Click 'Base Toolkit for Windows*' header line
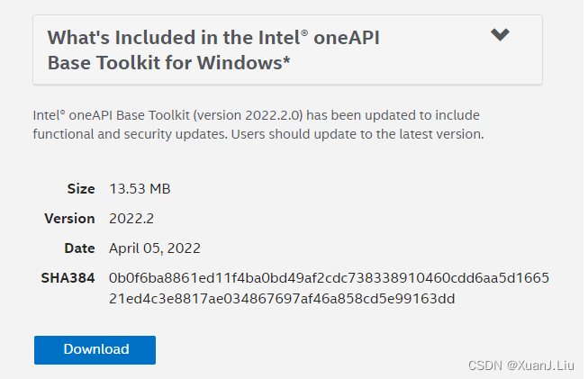The image size is (588, 379). 167,64
